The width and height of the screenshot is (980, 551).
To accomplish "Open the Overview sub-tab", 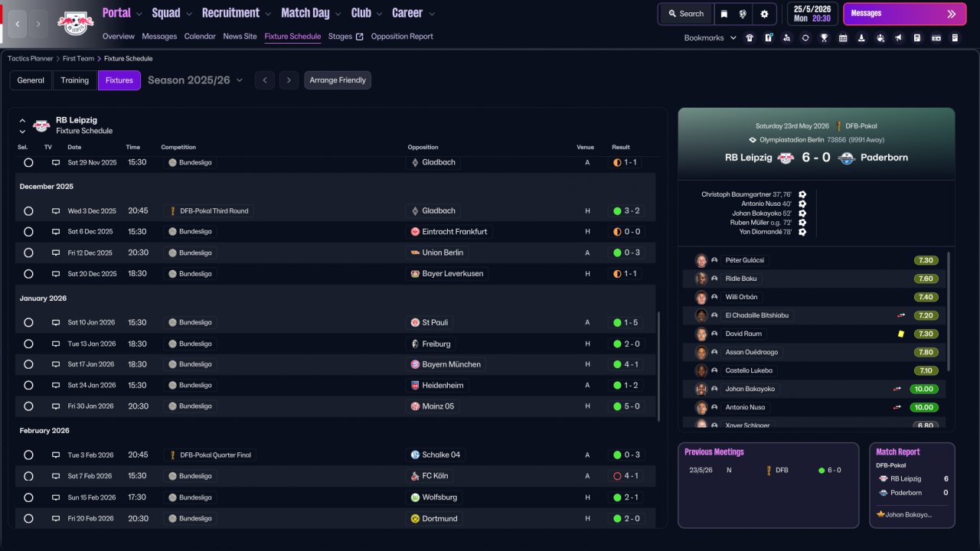I will [x=118, y=36].
